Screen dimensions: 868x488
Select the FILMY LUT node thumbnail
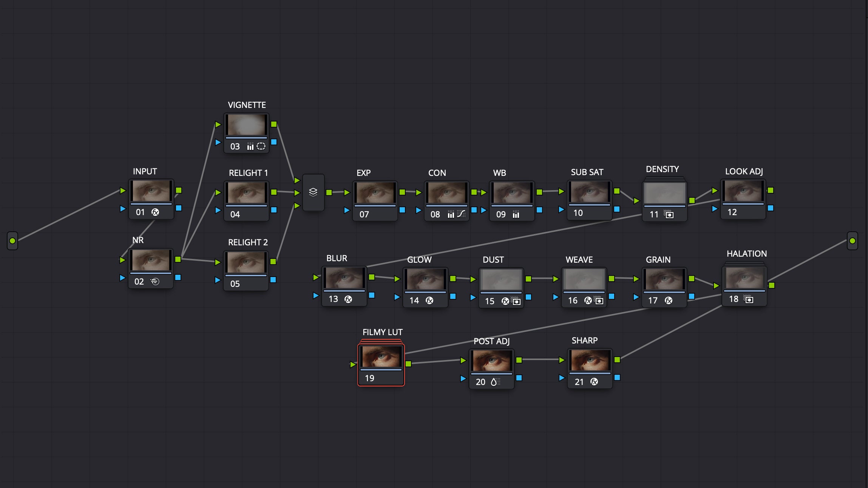point(381,356)
